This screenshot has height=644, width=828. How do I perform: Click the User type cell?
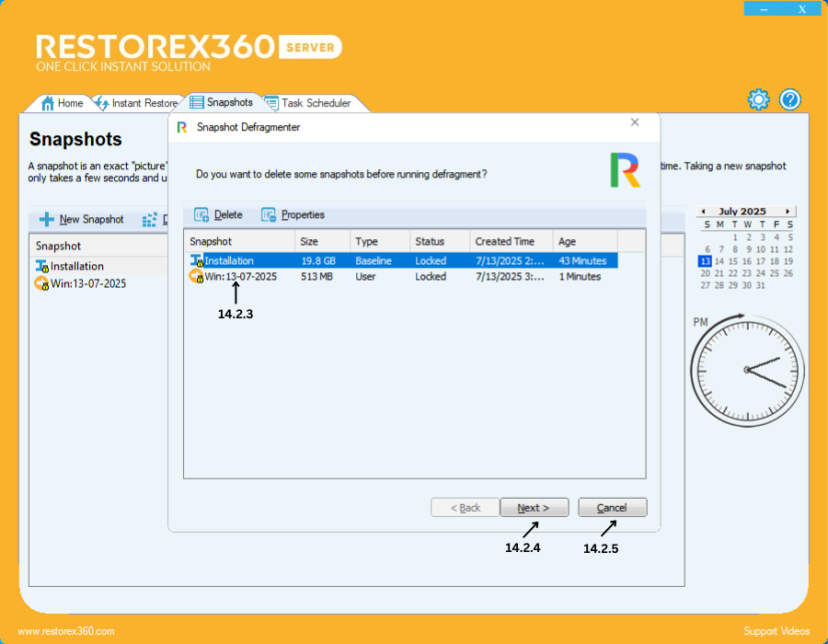tap(365, 276)
